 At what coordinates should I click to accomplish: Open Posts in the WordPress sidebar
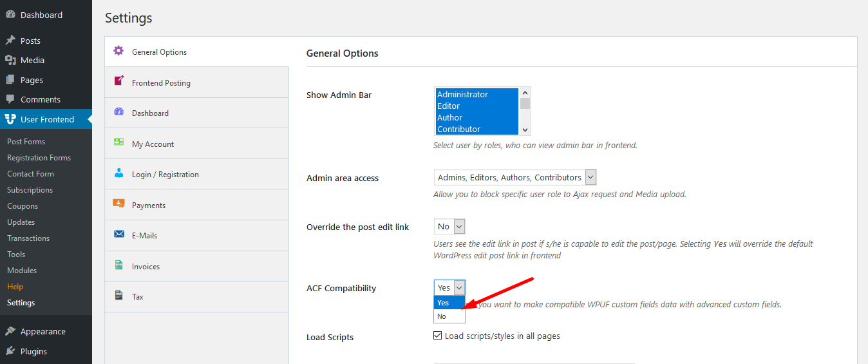(30, 41)
